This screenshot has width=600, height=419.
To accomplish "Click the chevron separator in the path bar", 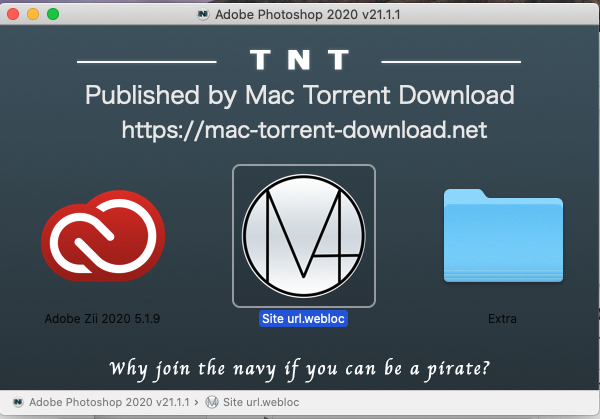I will (x=195, y=402).
